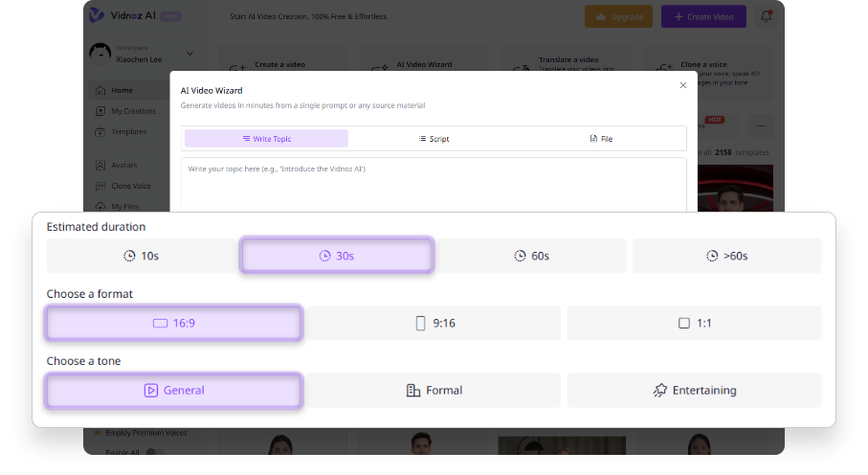The height and width of the screenshot is (475, 868).
Task: Pick the 1:1 square format
Action: pyautogui.click(x=694, y=323)
